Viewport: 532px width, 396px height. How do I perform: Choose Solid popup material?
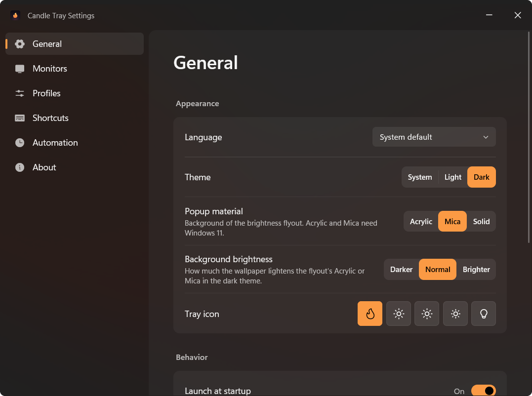[481, 221]
